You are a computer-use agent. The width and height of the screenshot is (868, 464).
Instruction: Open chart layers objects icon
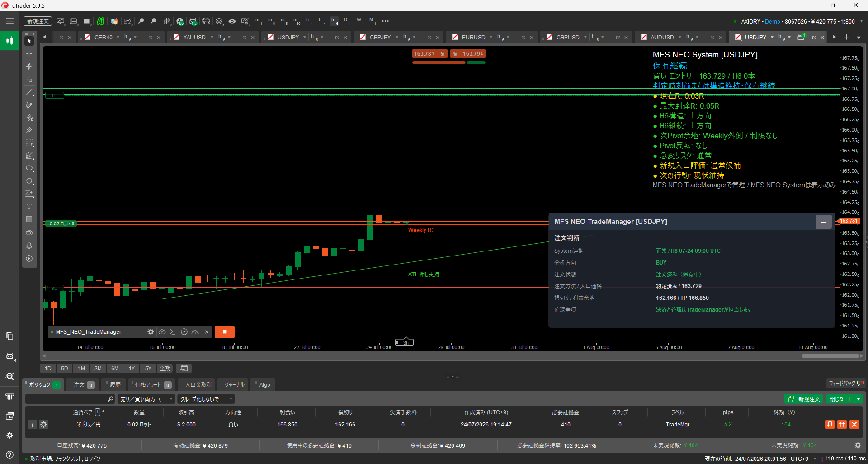(x=219, y=21)
